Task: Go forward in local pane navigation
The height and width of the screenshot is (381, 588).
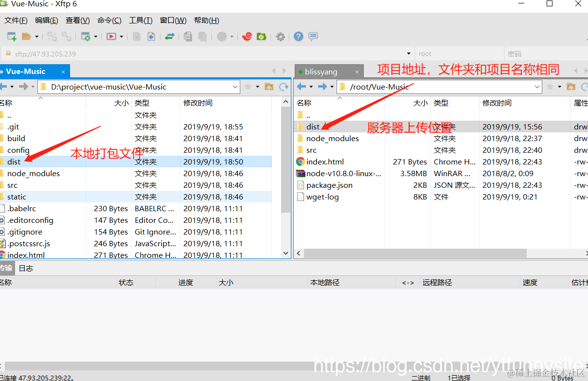Action: point(23,87)
